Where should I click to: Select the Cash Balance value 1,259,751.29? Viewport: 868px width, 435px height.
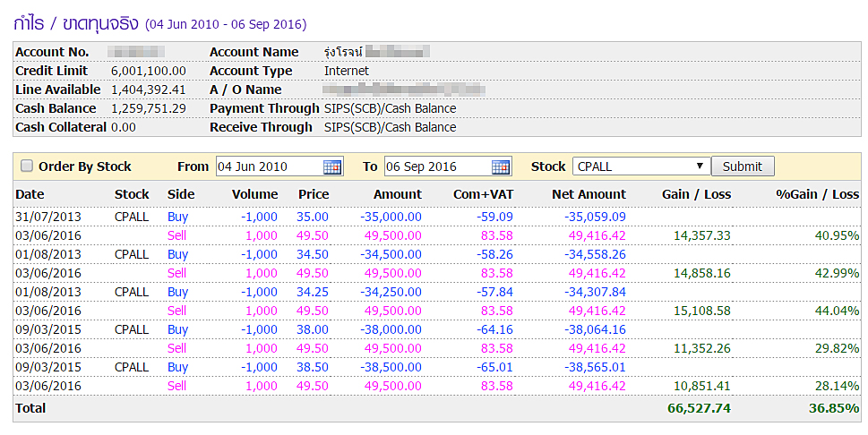149,108
